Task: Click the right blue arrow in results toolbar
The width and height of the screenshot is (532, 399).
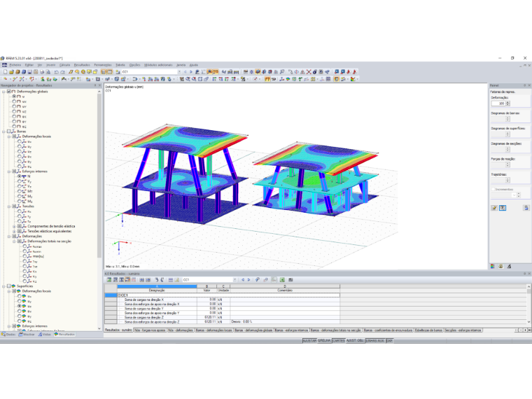Action: tap(248, 280)
